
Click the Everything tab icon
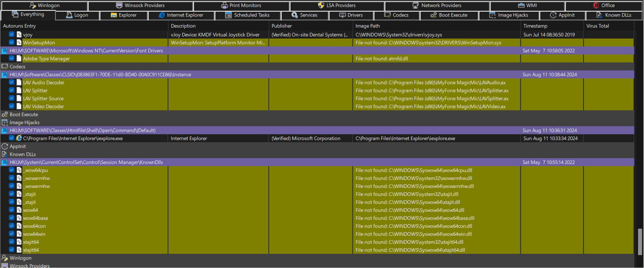tap(15, 14)
